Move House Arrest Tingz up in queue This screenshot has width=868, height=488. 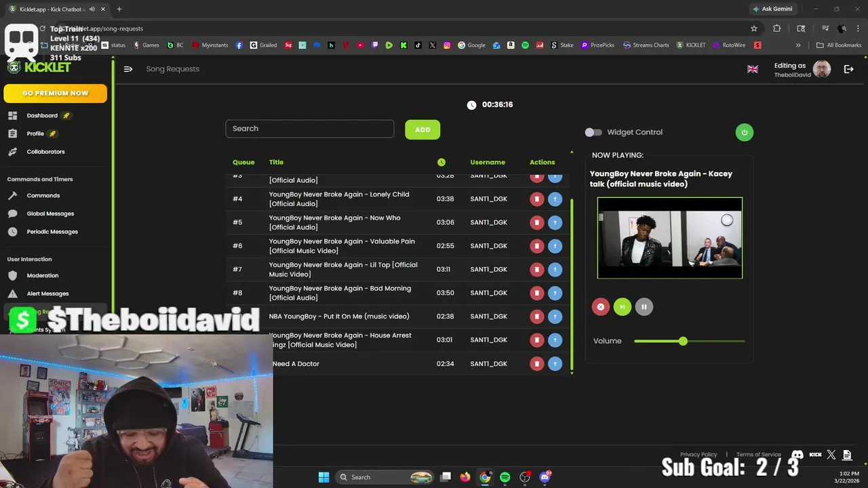[x=555, y=340]
